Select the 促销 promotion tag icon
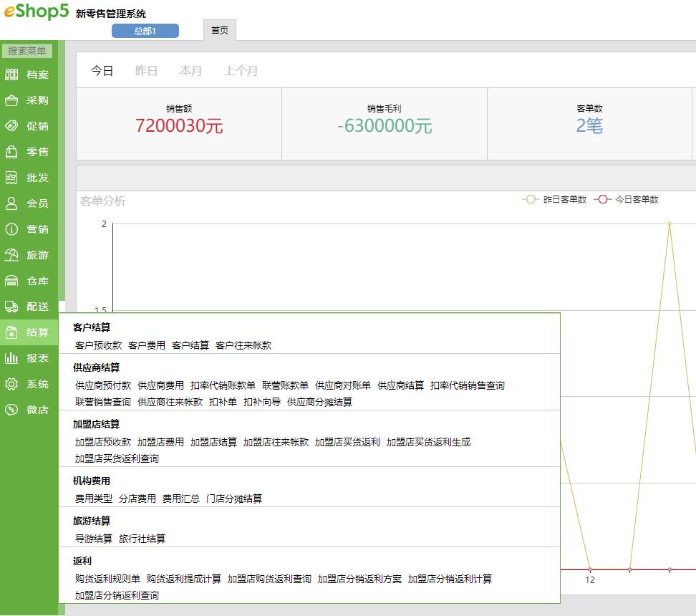Image resolution: width=696 pixels, height=616 pixels. pos(11,126)
